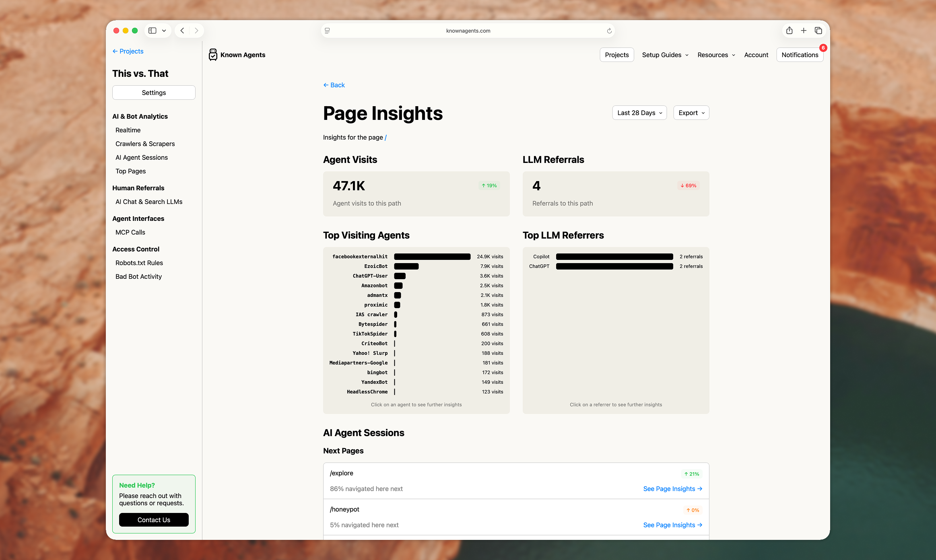The height and width of the screenshot is (560, 936).
Task: Select Robots.txt Rules sidebar item
Action: pos(139,263)
